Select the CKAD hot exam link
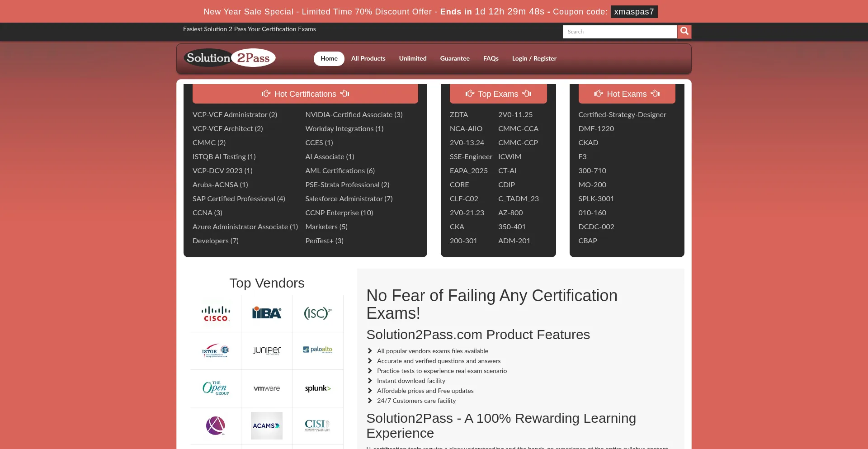 [x=588, y=142]
